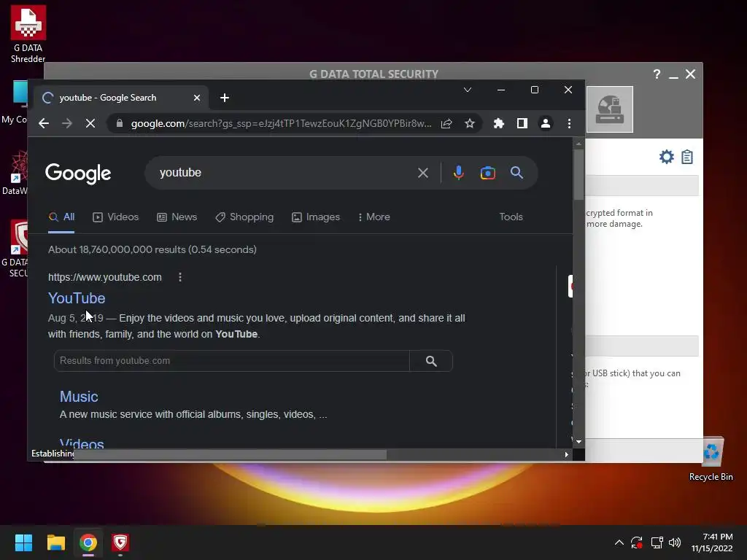Open a new Chrome tab
Image resolution: width=747 pixels, height=560 pixels.
point(225,98)
